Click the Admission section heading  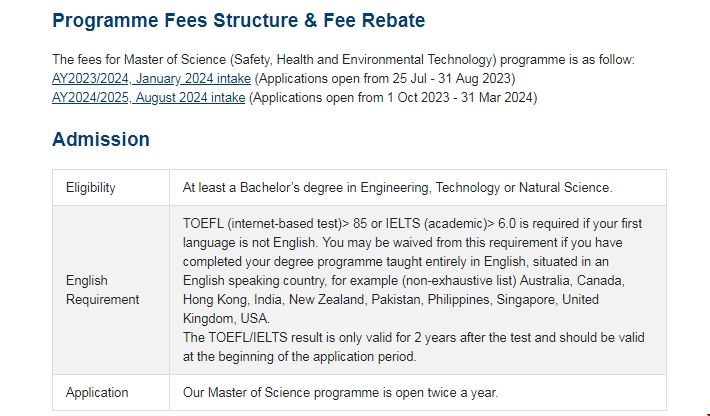coord(101,139)
